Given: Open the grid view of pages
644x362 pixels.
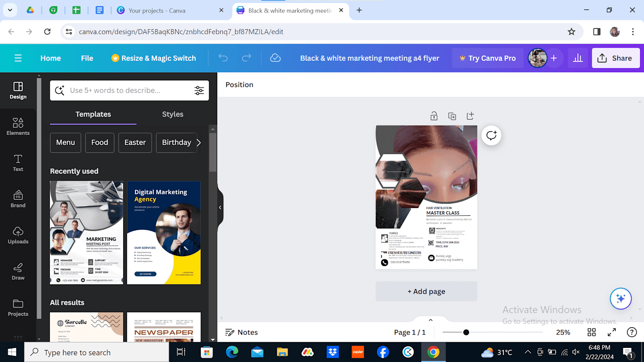Looking at the screenshot, I should click(592, 332).
